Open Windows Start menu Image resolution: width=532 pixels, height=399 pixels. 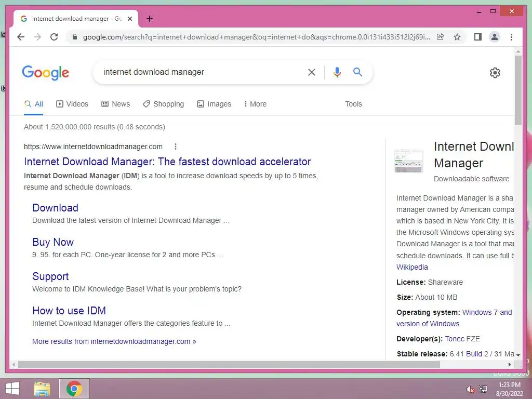click(x=12, y=389)
